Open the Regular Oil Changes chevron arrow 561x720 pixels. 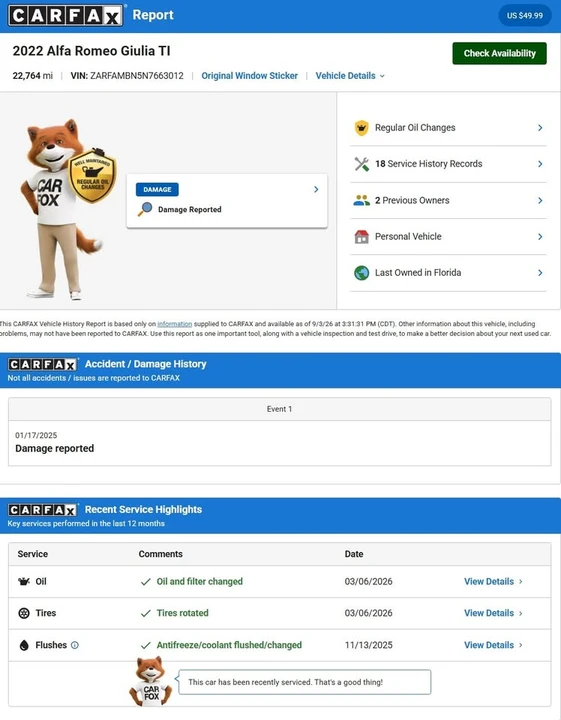(540, 128)
